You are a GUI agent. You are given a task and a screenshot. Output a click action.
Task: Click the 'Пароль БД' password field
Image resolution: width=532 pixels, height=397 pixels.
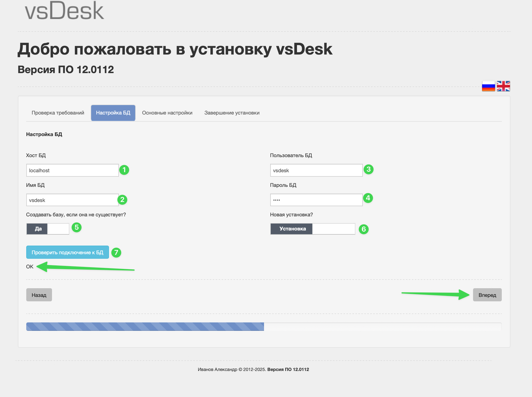316,200
